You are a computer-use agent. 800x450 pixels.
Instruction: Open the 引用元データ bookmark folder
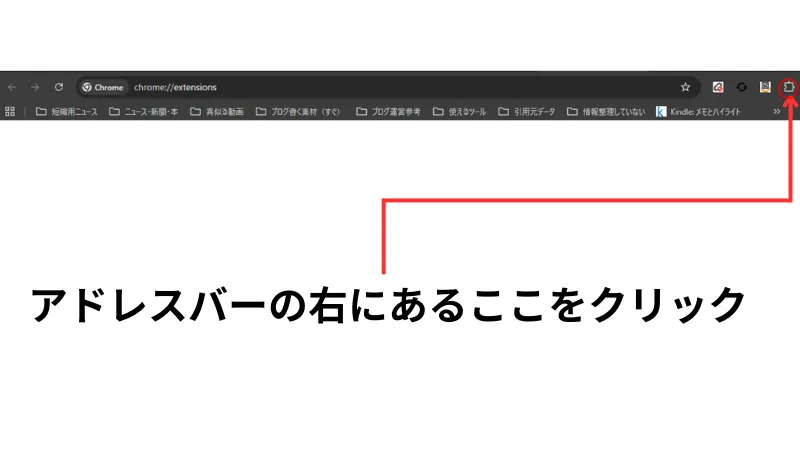pyautogui.click(x=527, y=111)
